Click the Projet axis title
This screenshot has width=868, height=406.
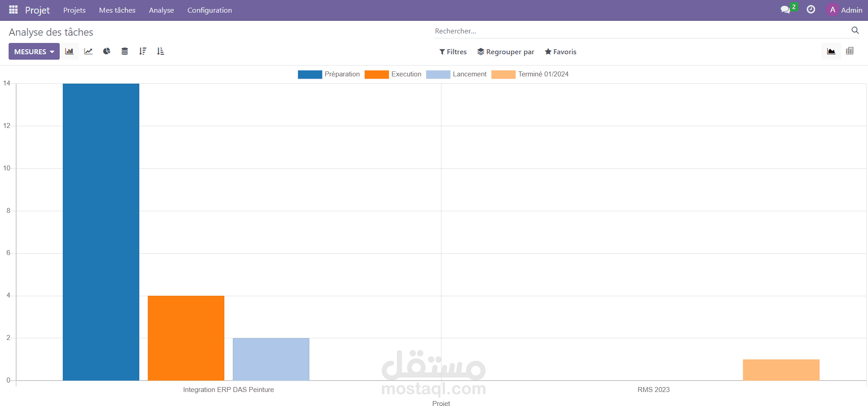click(x=441, y=403)
